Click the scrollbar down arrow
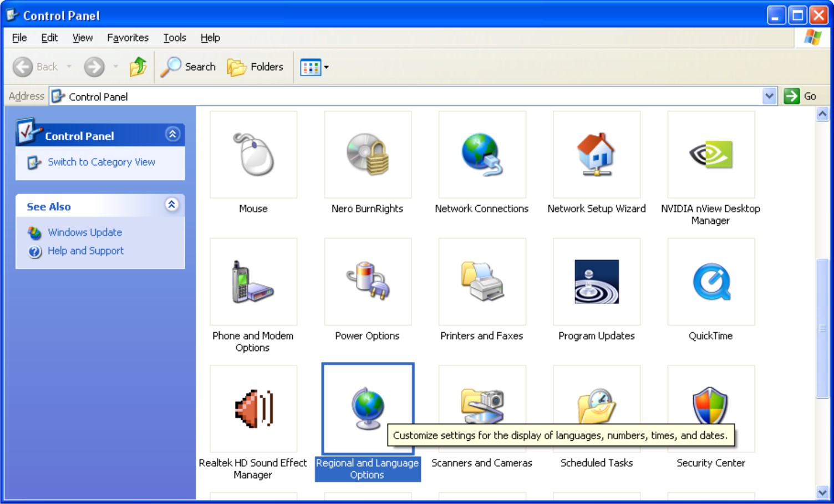Screen dimensions: 834x504 822,492
